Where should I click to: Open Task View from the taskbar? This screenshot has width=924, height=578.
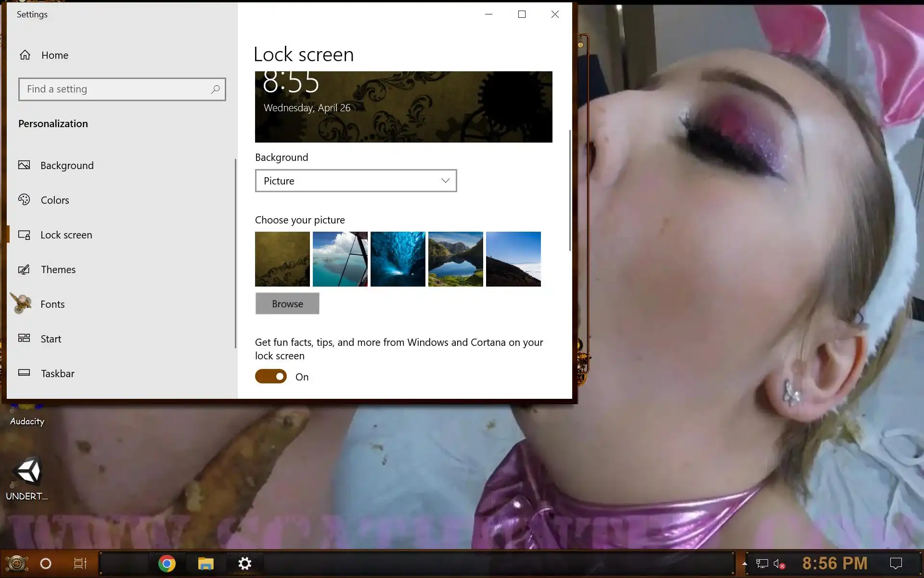point(80,563)
